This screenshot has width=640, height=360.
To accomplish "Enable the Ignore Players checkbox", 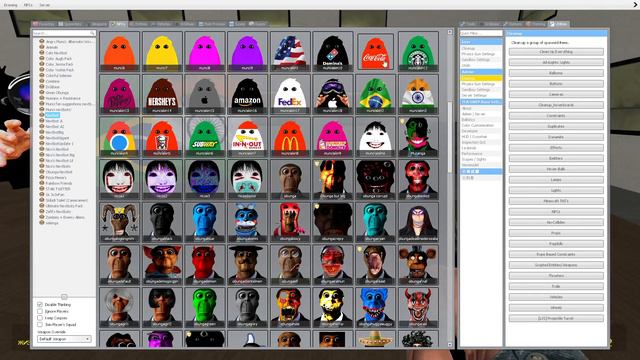I will (40, 311).
